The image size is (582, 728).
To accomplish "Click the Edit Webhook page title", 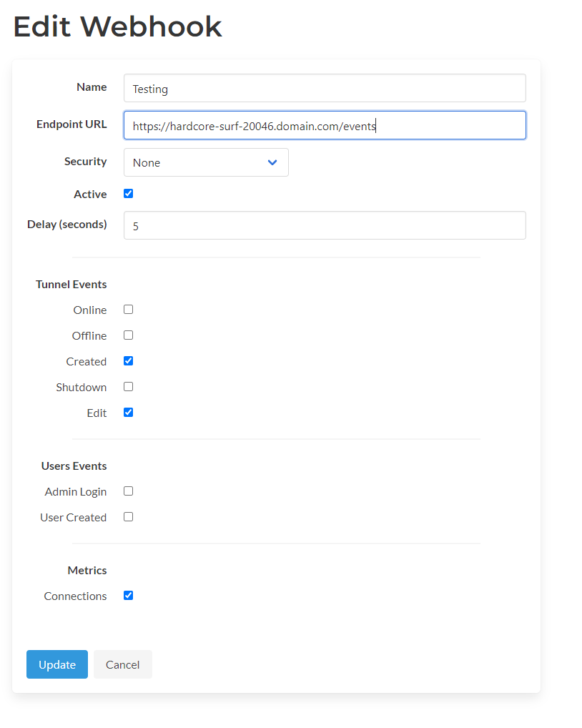I will click(x=117, y=26).
